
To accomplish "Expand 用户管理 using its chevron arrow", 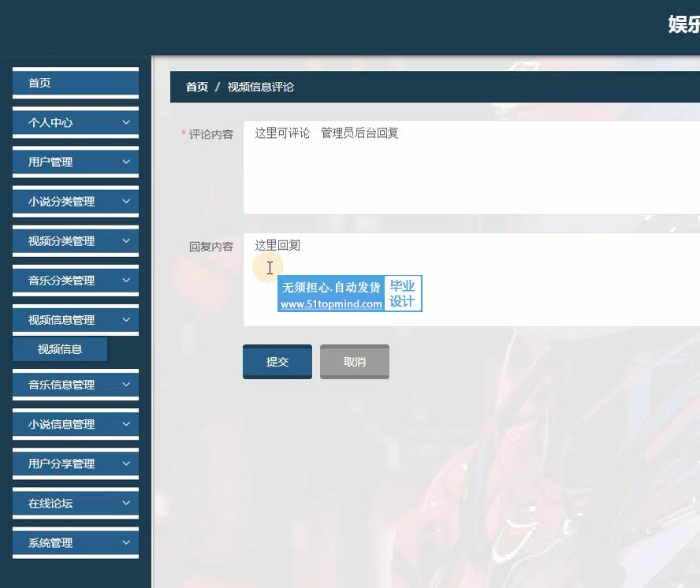I will pyautogui.click(x=126, y=162).
